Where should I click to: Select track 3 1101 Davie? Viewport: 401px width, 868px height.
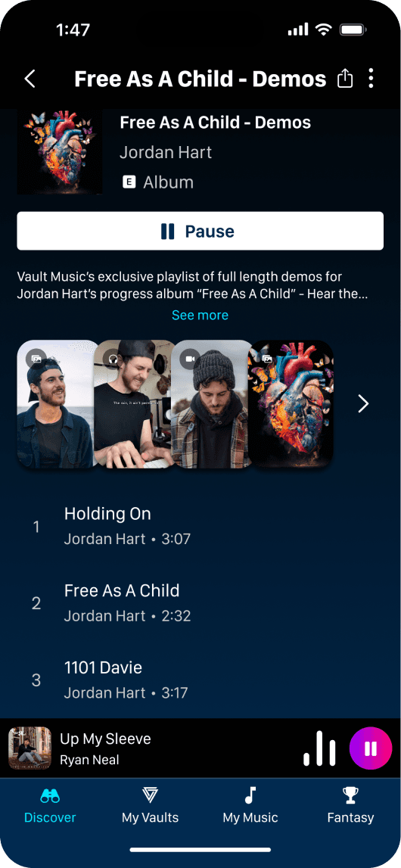(x=201, y=680)
